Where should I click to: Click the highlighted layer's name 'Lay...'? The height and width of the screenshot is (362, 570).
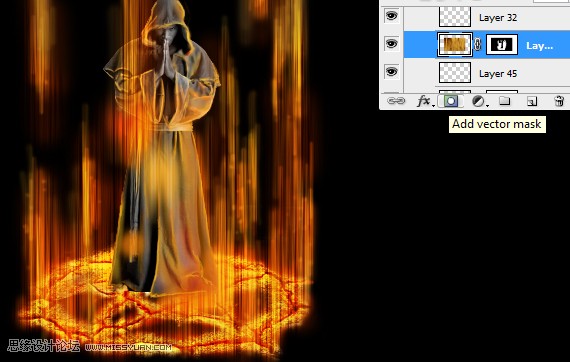tap(539, 45)
